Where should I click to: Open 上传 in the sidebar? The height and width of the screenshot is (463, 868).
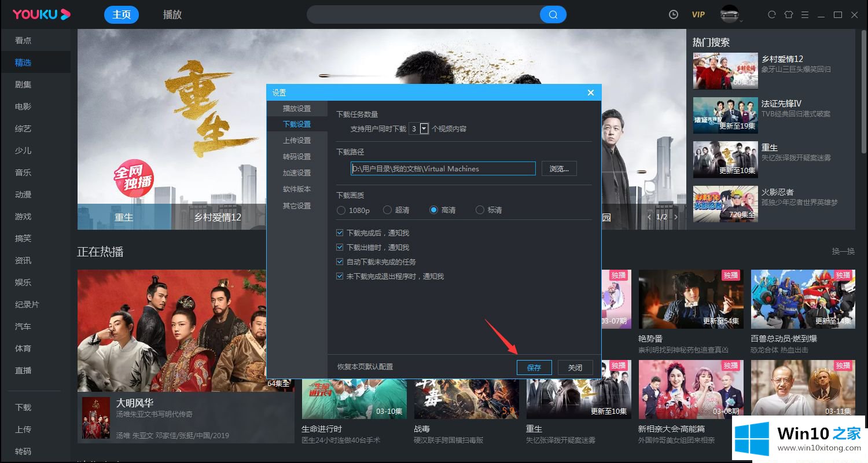[x=23, y=429]
